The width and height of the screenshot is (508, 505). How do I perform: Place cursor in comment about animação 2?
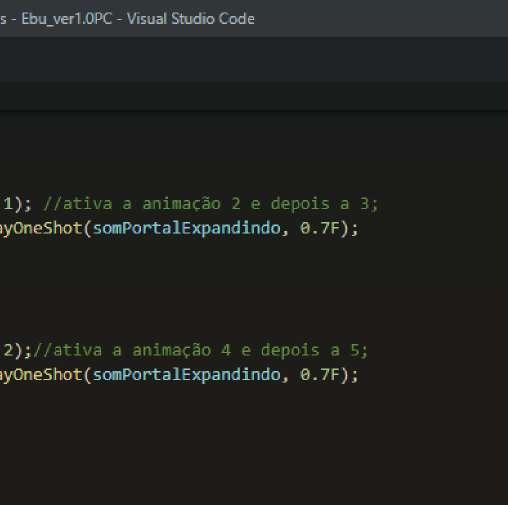[210, 204]
